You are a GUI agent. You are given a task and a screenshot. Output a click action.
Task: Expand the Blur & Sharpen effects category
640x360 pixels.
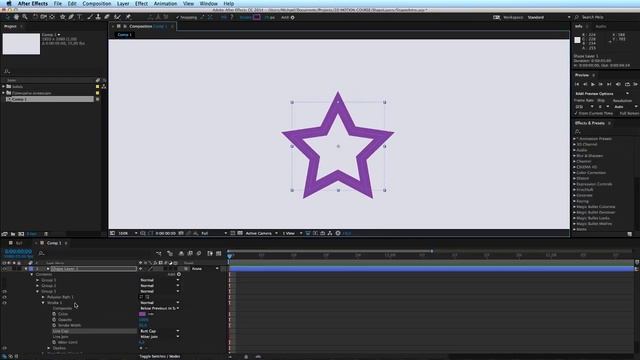click(575, 156)
